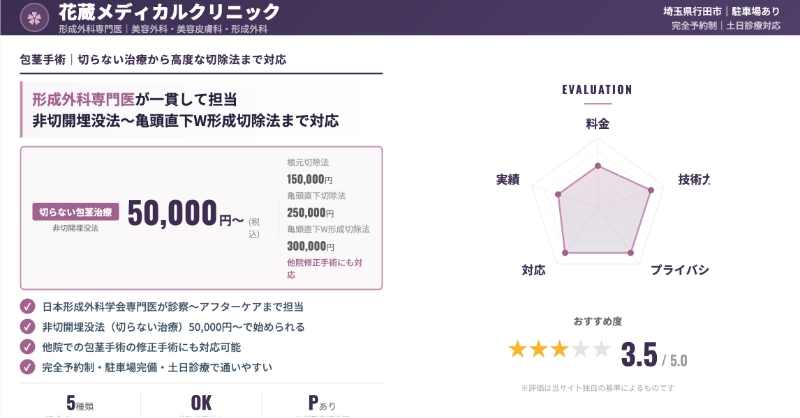Click the 切らない包茎治療 purple label badge
The width and height of the screenshot is (800, 418).
[x=76, y=212]
